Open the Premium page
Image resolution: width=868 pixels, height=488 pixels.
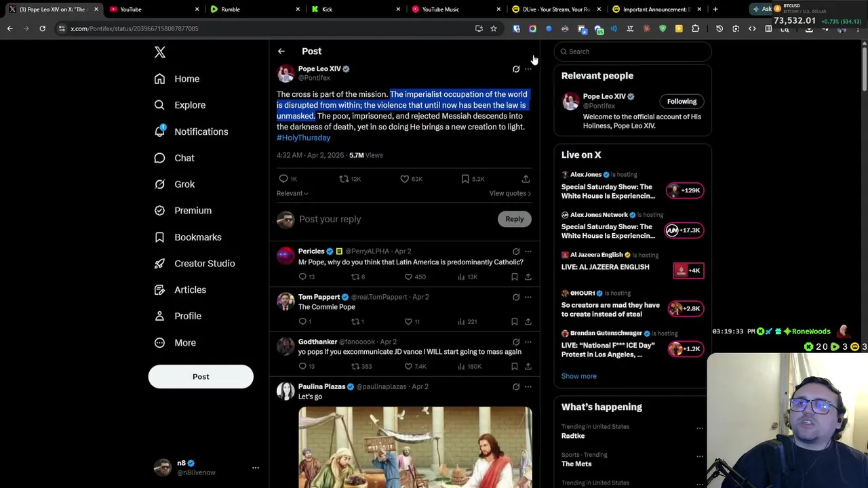(183, 211)
